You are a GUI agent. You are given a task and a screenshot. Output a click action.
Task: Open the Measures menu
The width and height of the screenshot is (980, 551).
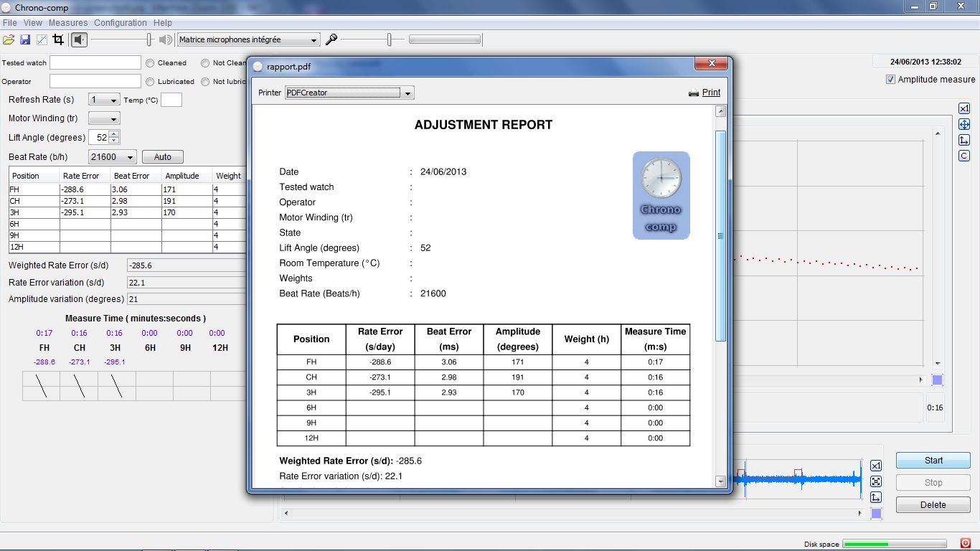click(68, 22)
